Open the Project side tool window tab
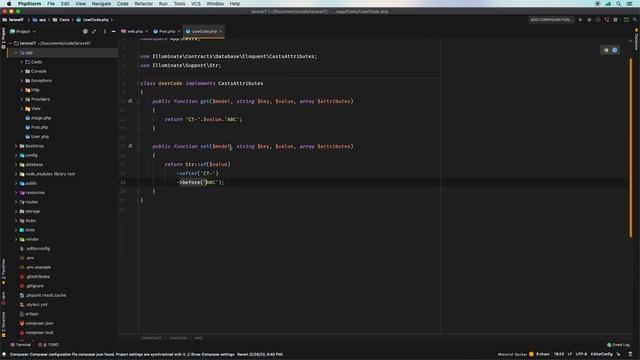The image size is (640, 360). (x=3, y=38)
